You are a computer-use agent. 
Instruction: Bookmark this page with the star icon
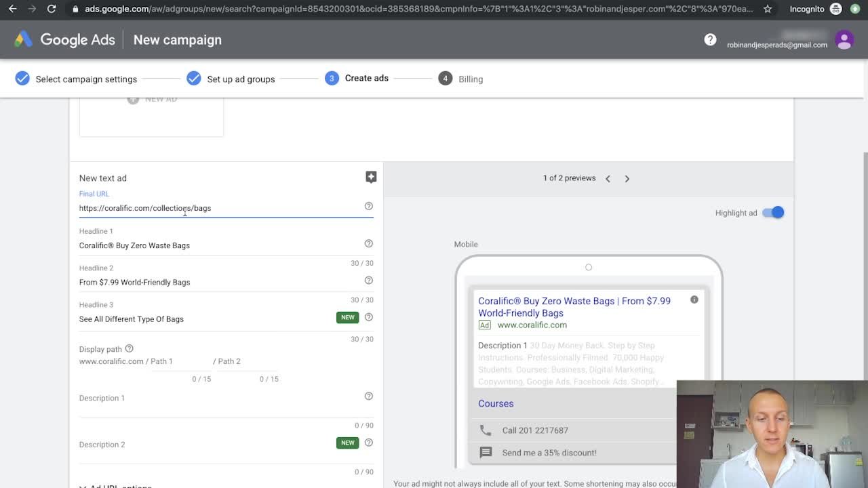click(768, 9)
